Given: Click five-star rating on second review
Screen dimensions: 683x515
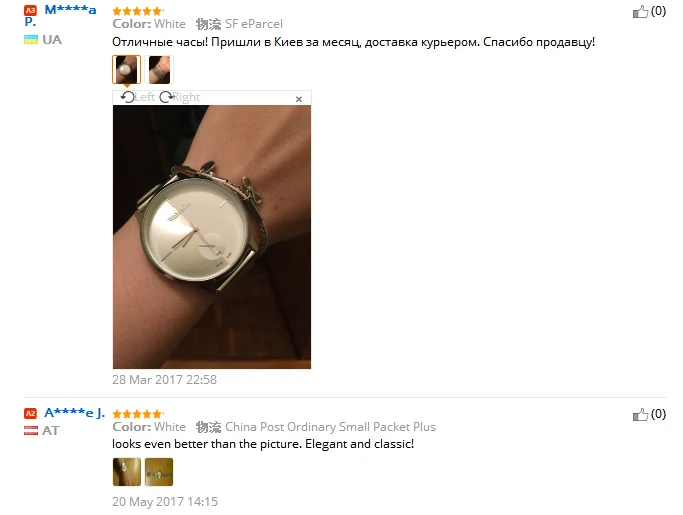Looking at the screenshot, I should tap(138, 414).
